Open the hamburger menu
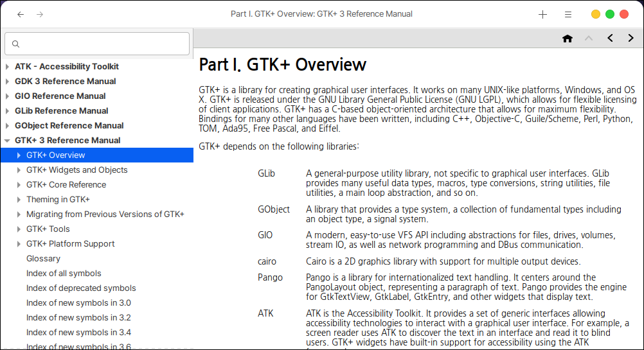 (568, 14)
